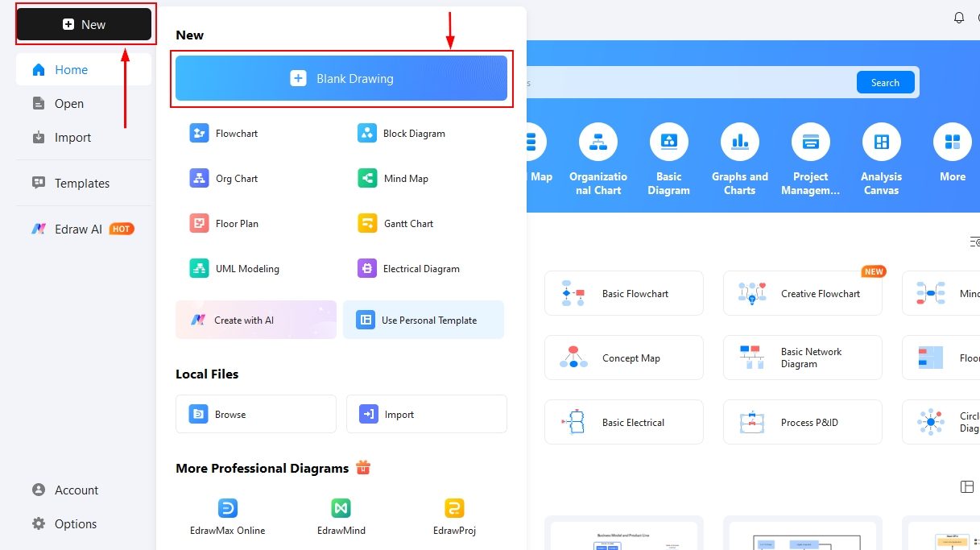Open Creative Flowchart template
Image resolution: width=980 pixels, height=550 pixels.
click(803, 293)
